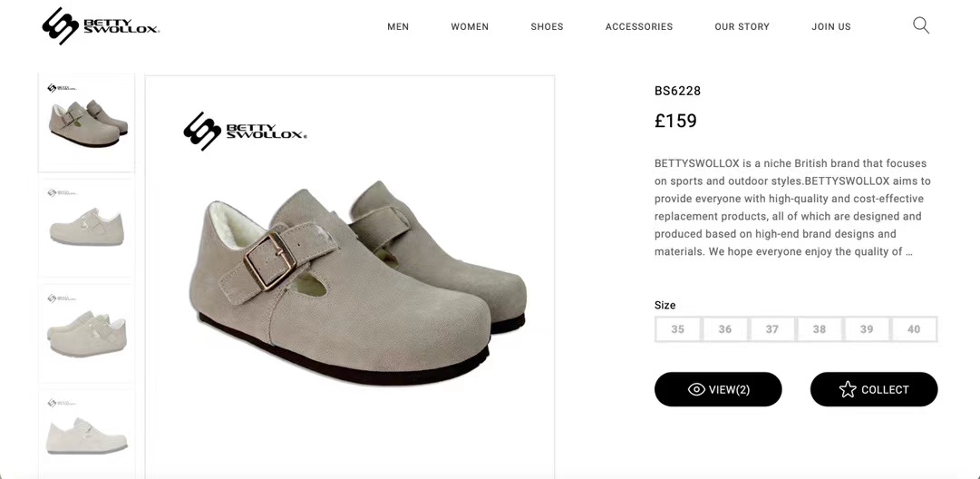This screenshot has width=980, height=479.
Task: Click the brand logo on the main product image
Action: click(245, 132)
